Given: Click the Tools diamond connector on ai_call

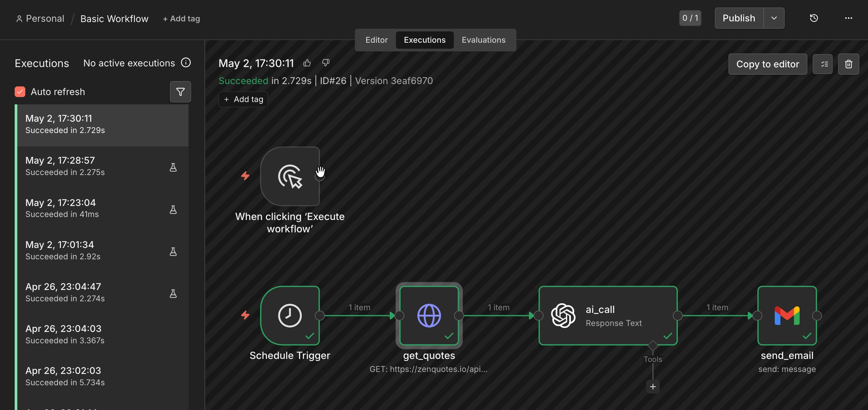Looking at the screenshot, I should (653, 345).
